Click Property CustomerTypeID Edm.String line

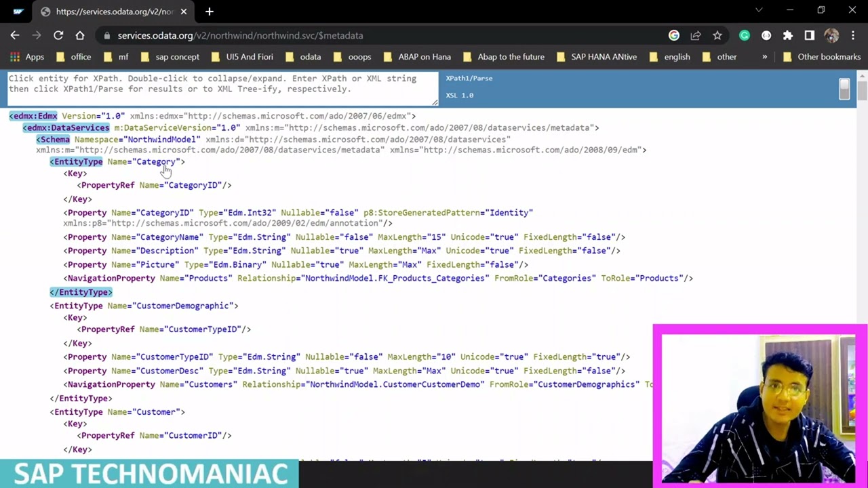(347, 357)
